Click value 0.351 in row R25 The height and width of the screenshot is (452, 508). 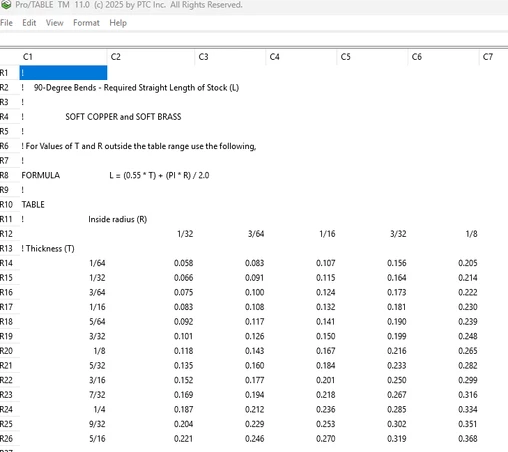click(468, 424)
